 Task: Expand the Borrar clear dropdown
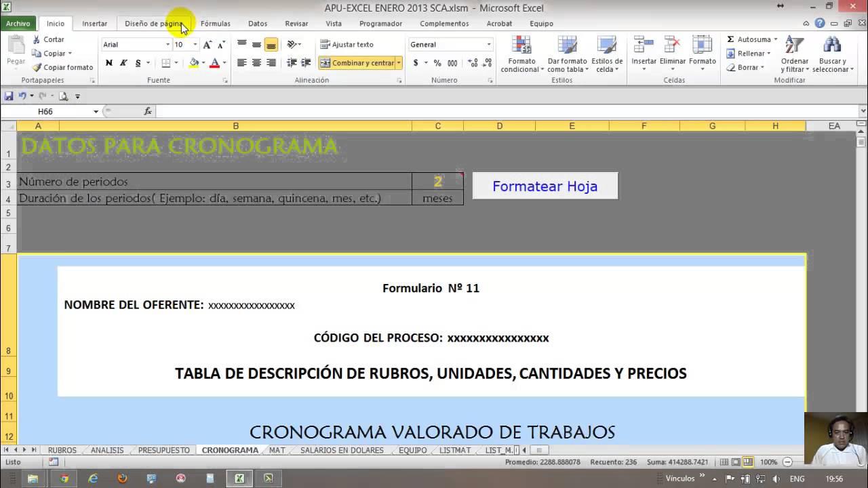click(762, 68)
